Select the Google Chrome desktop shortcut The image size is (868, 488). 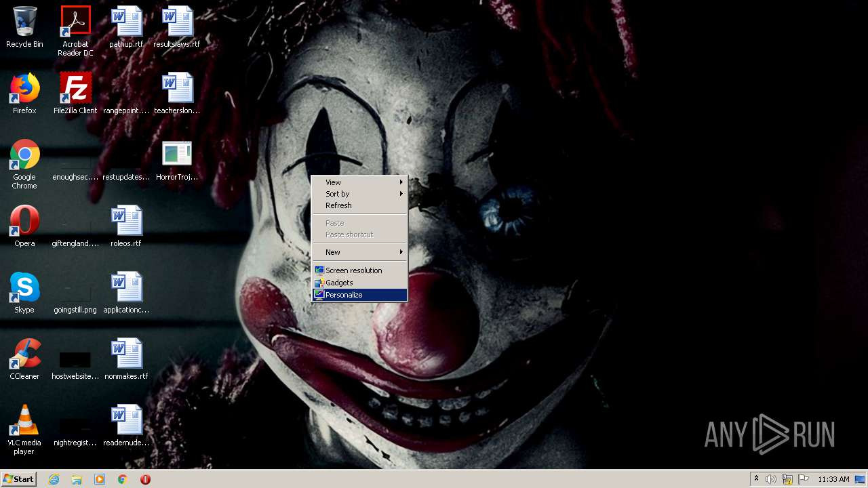pyautogui.click(x=24, y=164)
